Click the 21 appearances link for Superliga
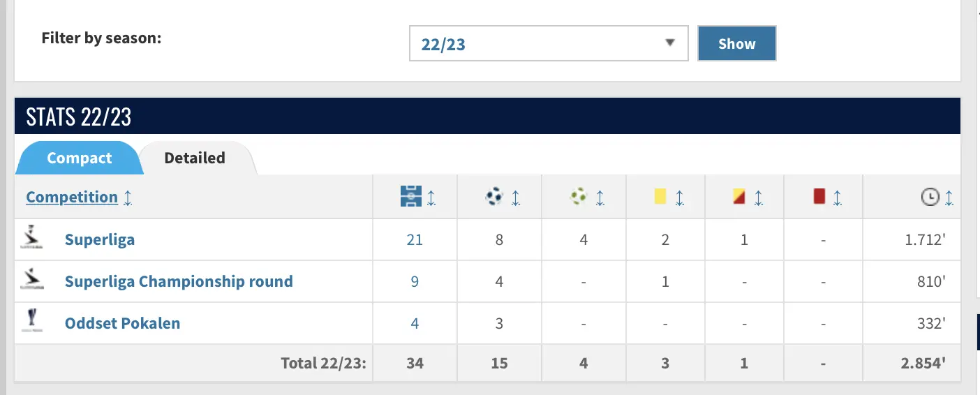The image size is (980, 395). click(415, 239)
